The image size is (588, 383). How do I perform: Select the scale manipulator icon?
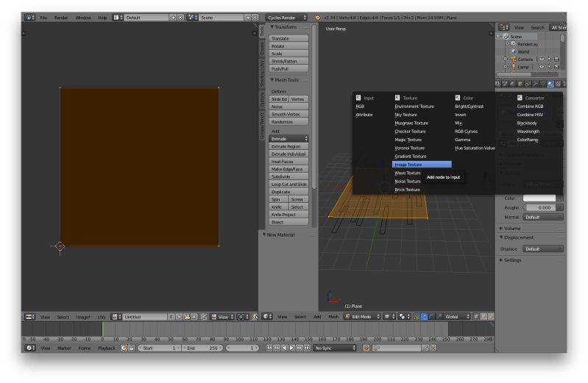point(439,317)
